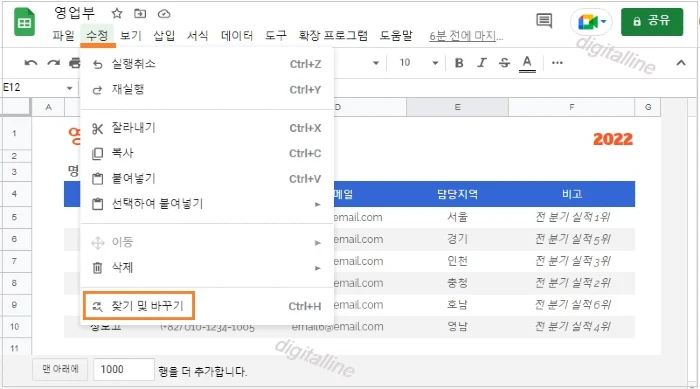Choose 재실행 in the edit menu

207,90
